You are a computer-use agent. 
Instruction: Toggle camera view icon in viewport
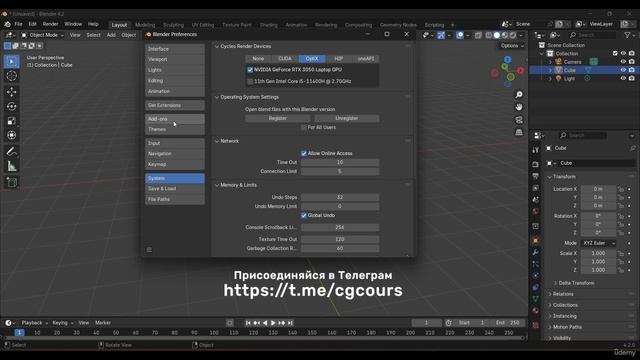tap(519, 120)
